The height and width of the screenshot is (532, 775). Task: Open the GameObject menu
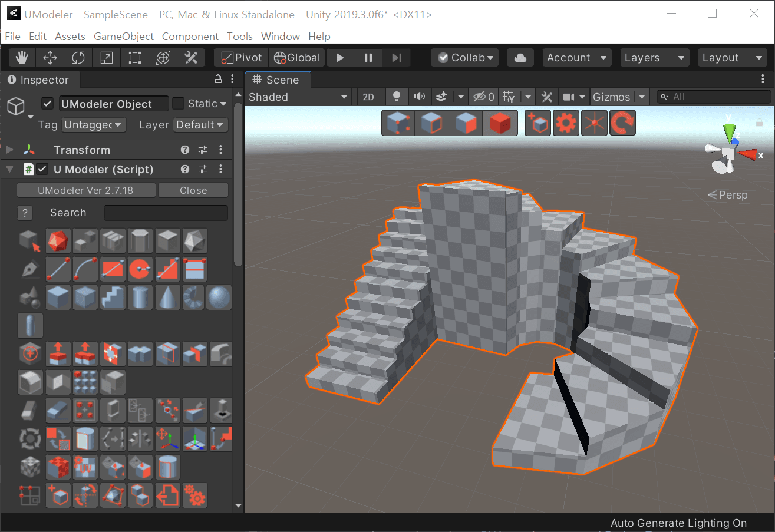click(124, 37)
